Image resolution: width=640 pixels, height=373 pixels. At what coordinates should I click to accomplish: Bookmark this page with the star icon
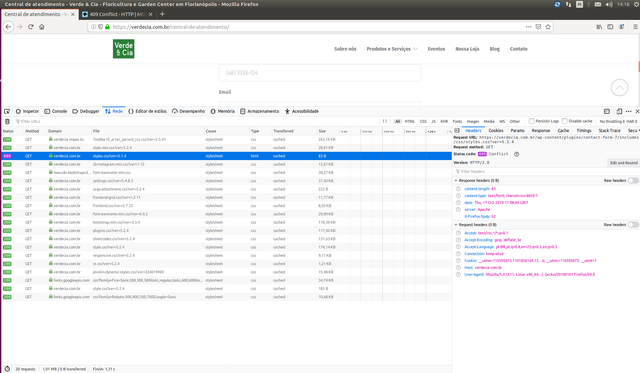pyautogui.click(x=548, y=27)
